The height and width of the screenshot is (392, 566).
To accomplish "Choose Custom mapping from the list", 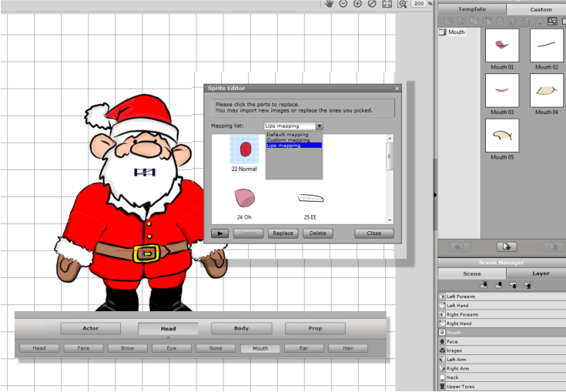I will pyautogui.click(x=288, y=139).
